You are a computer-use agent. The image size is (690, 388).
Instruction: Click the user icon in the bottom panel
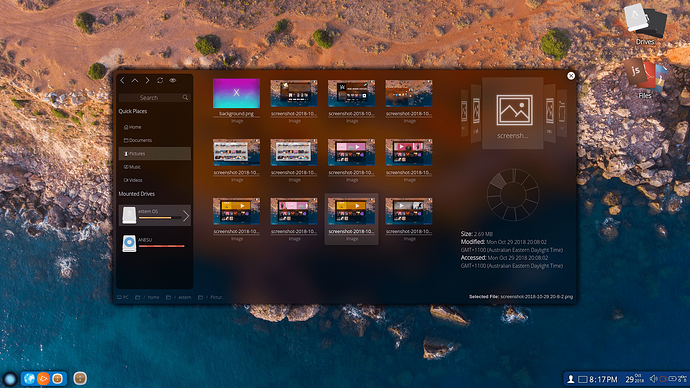pyautogui.click(x=570, y=379)
